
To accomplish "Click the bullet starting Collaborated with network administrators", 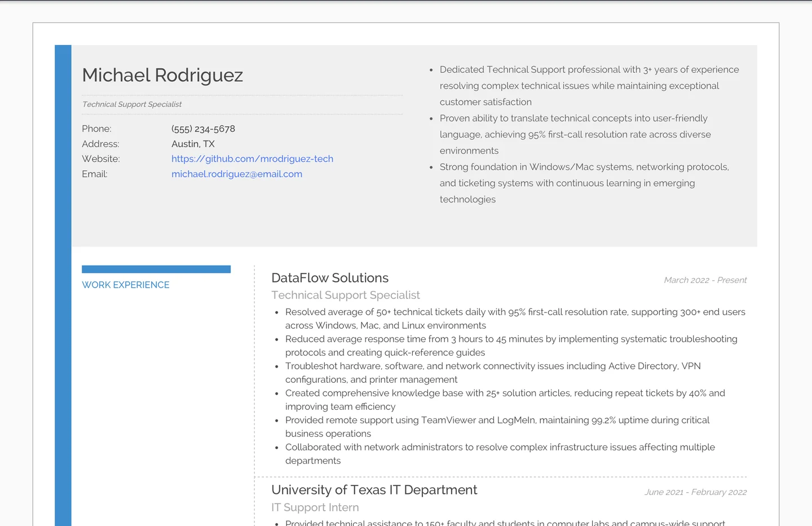I will [x=500, y=454].
